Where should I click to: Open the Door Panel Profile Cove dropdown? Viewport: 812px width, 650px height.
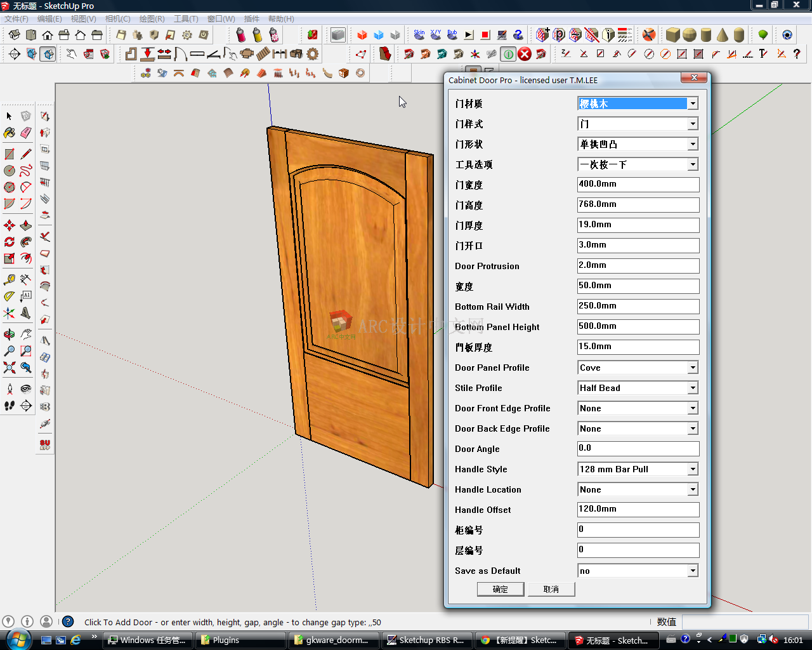tap(691, 367)
